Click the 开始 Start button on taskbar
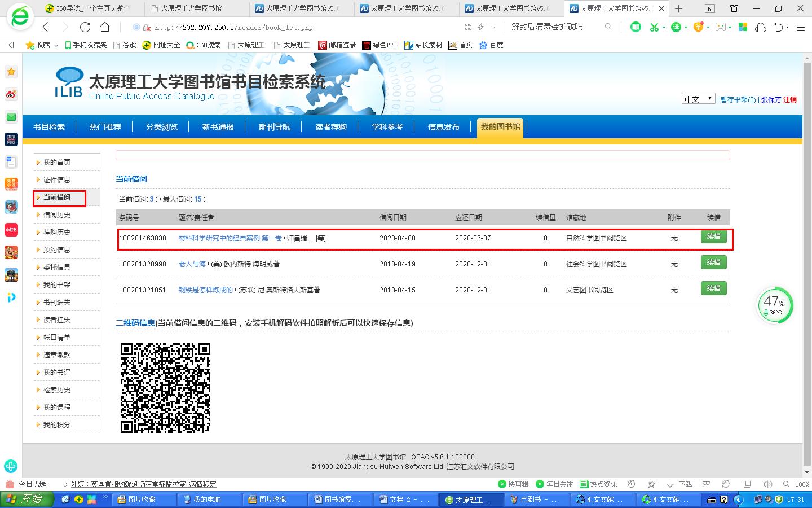The image size is (812, 508). (x=27, y=500)
